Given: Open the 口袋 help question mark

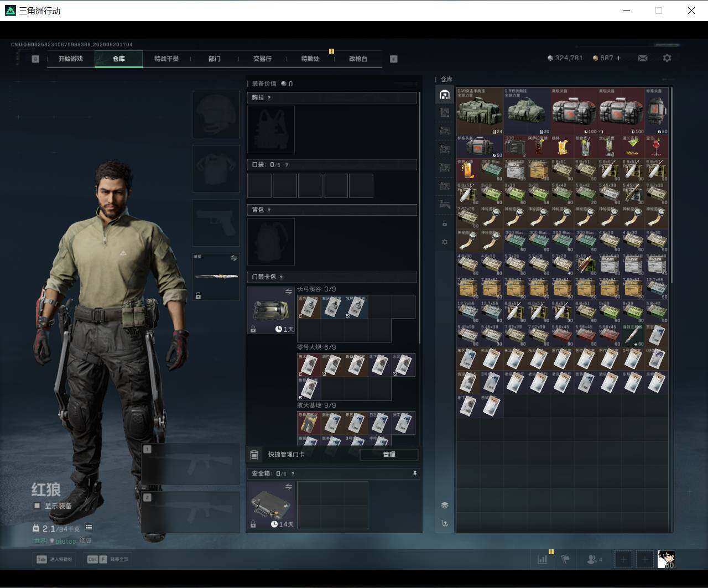Looking at the screenshot, I should pos(286,165).
